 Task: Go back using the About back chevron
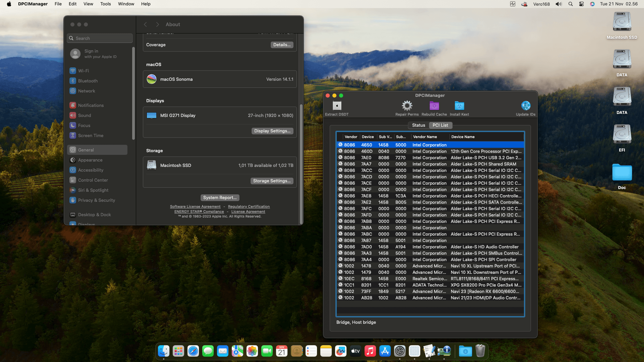[145, 24]
